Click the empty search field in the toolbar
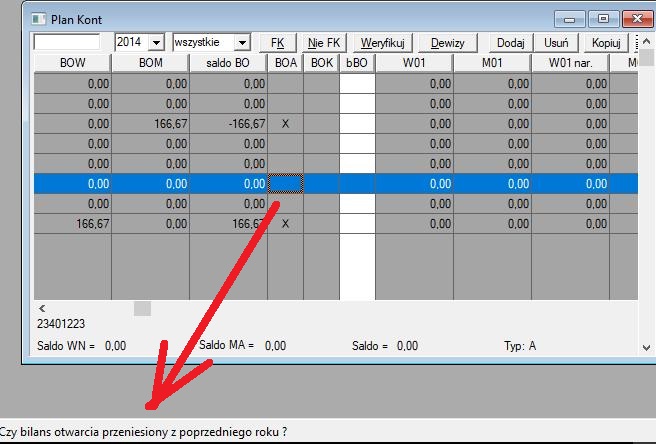The image size is (656, 444). (x=67, y=43)
